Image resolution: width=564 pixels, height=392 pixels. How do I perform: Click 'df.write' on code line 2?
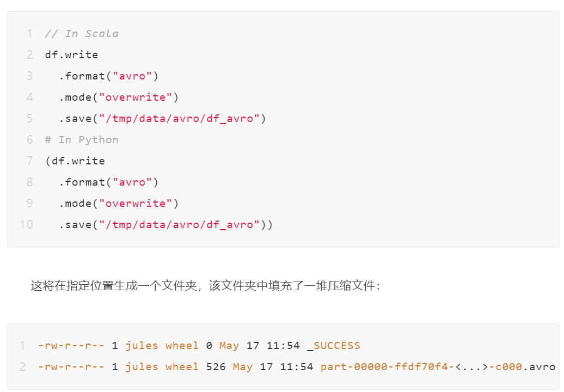71,54
